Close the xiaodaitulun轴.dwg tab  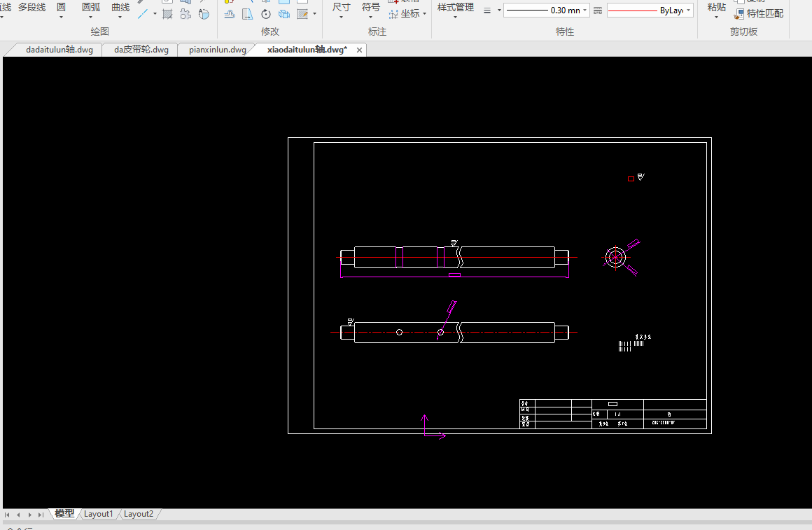[360, 50]
